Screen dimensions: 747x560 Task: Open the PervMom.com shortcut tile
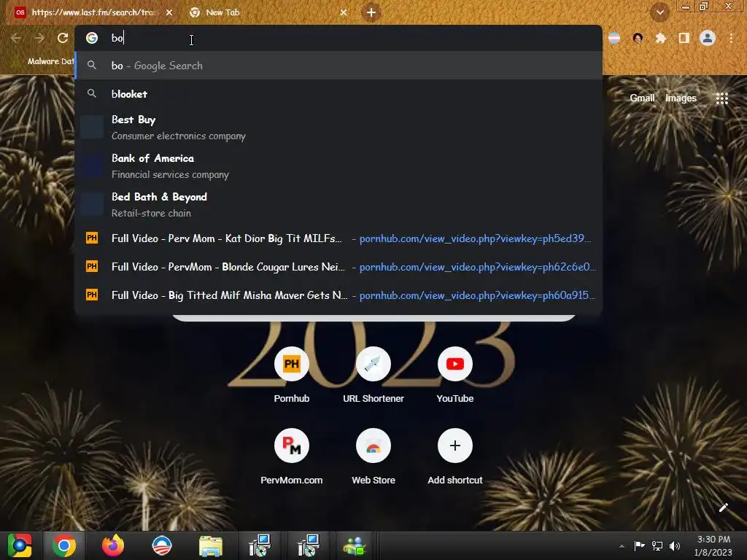[x=292, y=457]
